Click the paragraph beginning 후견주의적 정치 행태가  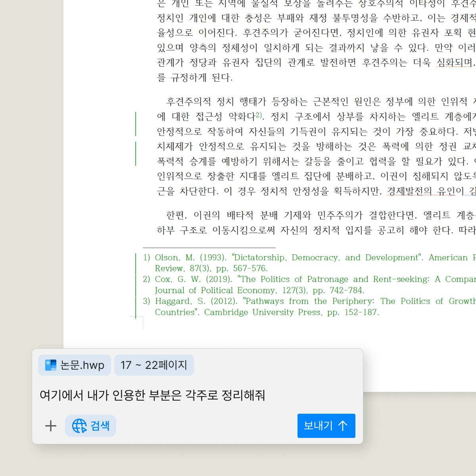click(317, 146)
